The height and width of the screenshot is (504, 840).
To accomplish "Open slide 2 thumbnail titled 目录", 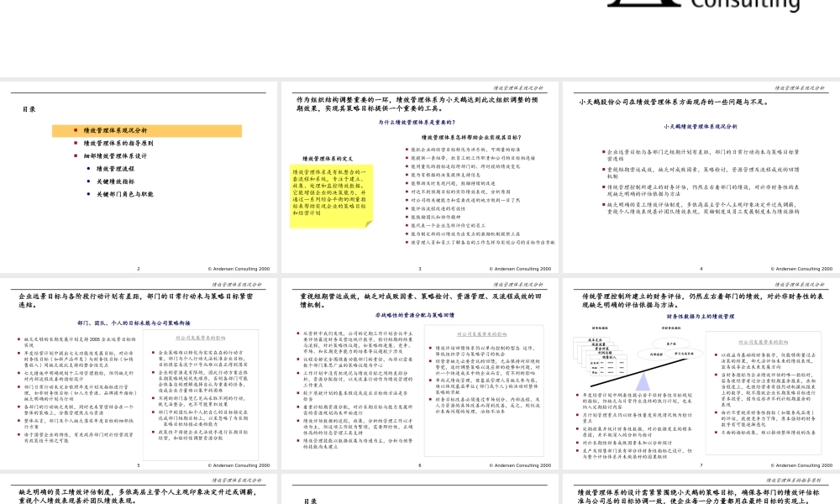I will pos(139,177).
